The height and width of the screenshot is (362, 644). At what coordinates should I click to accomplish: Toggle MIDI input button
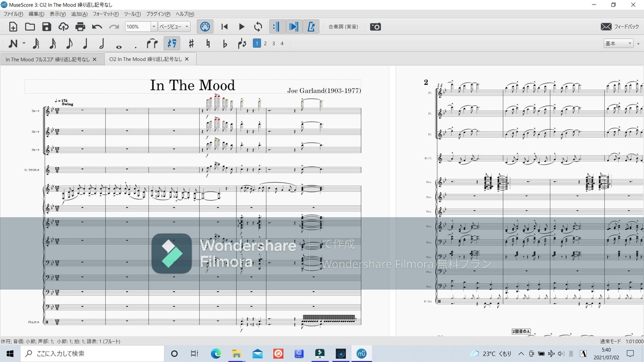pyautogui.click(x=205, y=27)
